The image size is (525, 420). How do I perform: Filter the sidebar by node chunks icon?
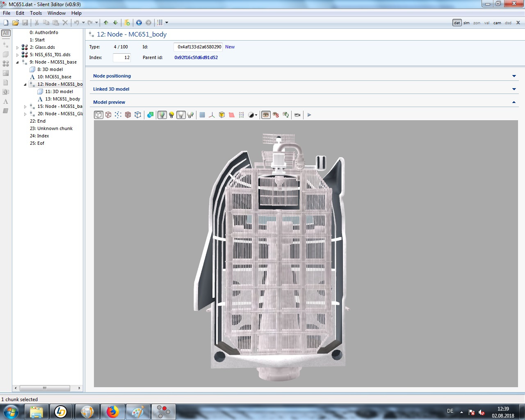pyautogui.click(x=6, y=44)
